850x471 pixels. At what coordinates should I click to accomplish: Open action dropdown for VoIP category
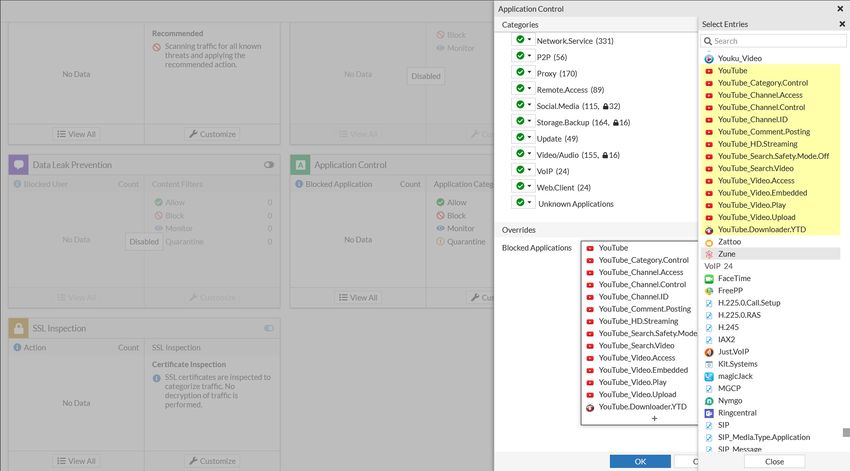tap(523, 170)
